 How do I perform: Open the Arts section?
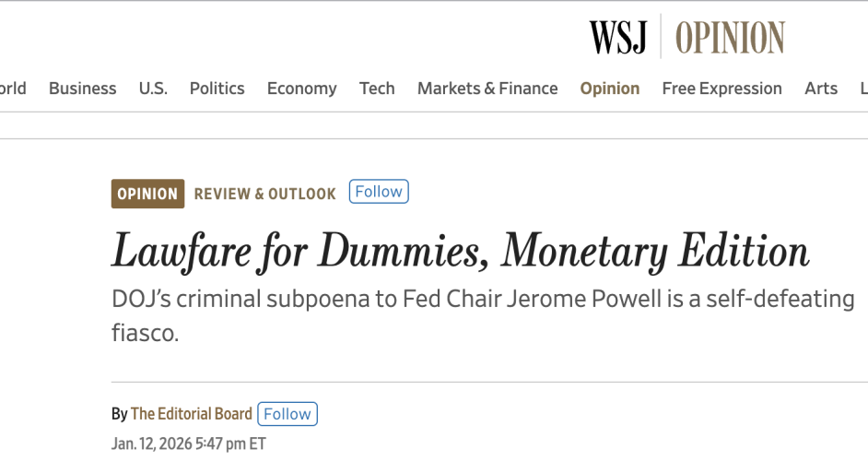click(x=820, y=89)
